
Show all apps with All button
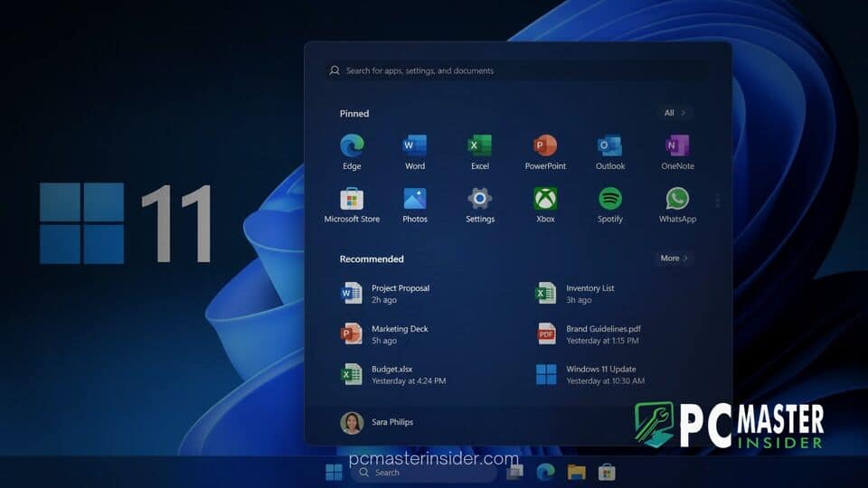click(674, 113)
